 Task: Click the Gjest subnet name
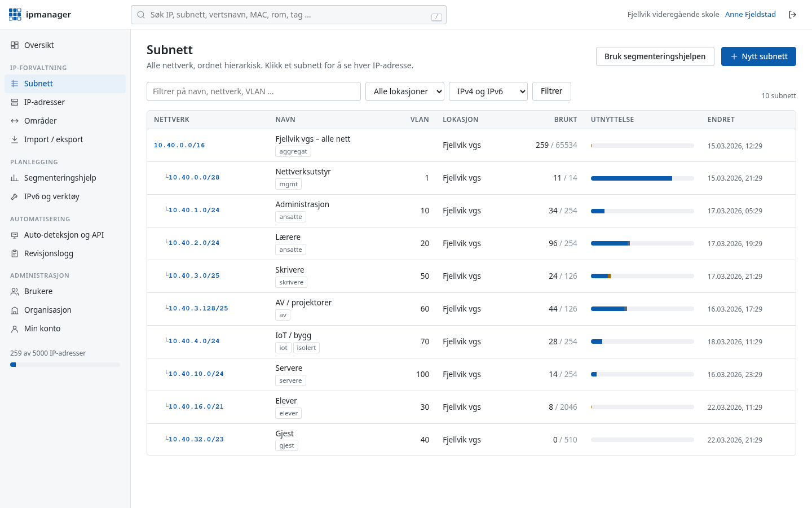(284, 433)
